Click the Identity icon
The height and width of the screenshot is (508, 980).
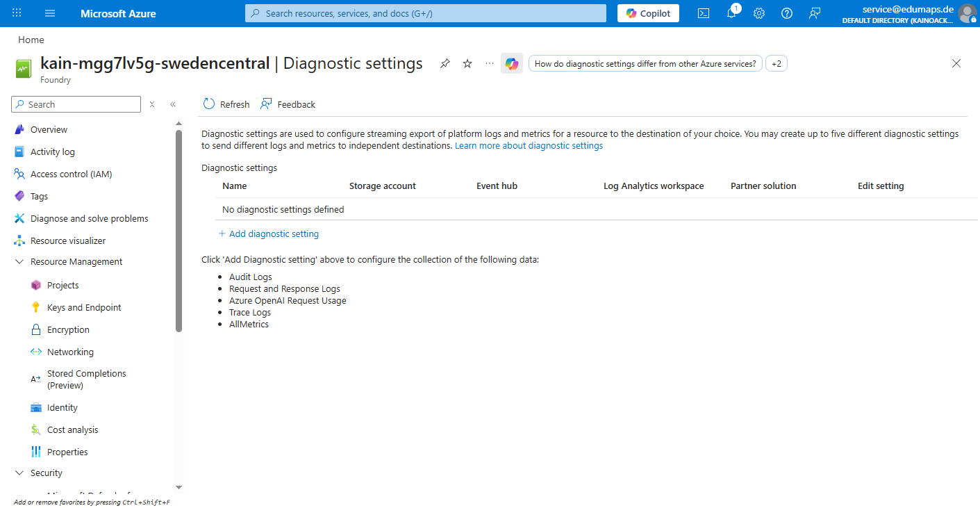(36, 408)
